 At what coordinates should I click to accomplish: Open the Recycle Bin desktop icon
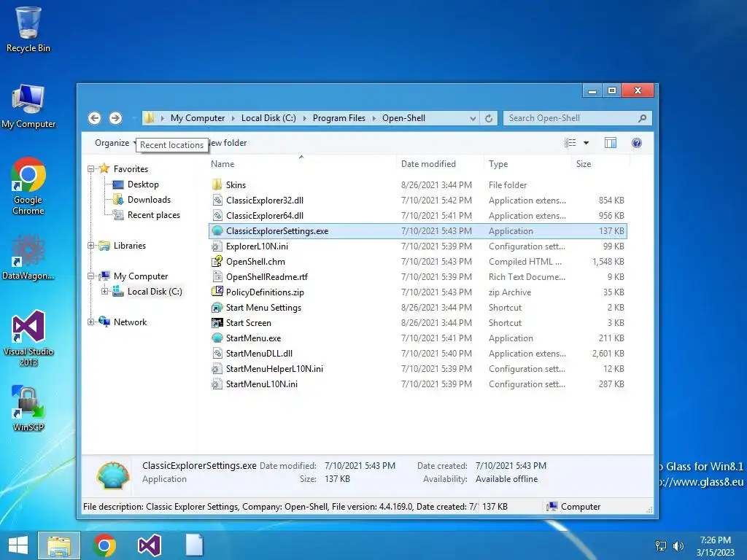click(x=28, y=29)
